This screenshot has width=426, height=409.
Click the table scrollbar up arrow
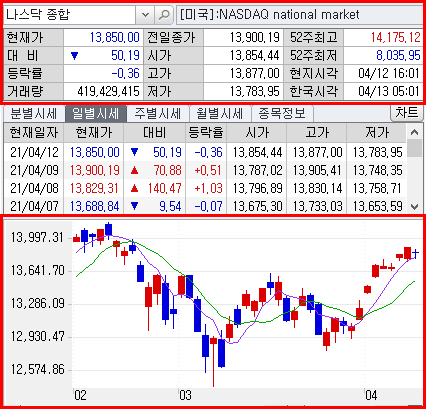click(414, 132)
